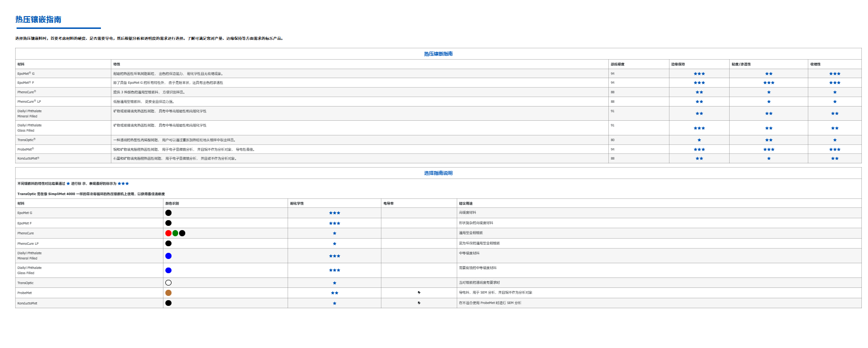Click the 粘度/渗透性 two stars for TransOptic
The image size is (868, 348).
(x=769, y=140)
